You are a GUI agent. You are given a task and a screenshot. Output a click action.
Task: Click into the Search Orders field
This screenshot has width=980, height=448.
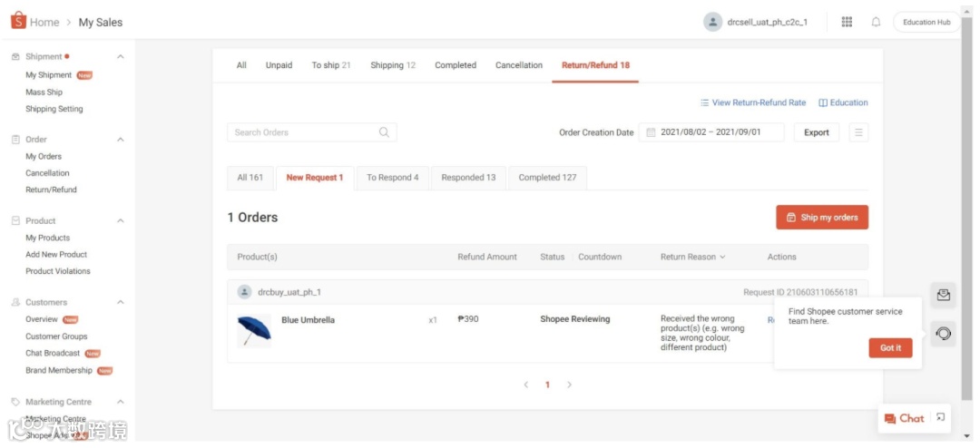tap(312, 132)
